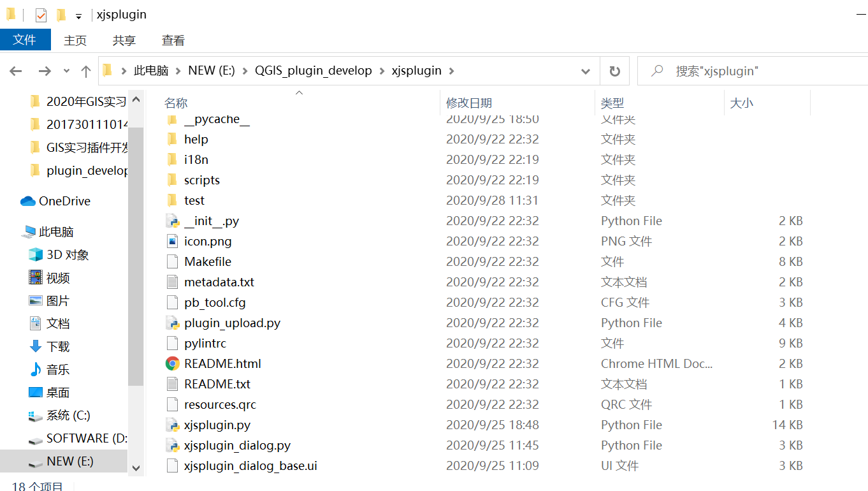The height and width of the screenshot is (491, 868).
Task: Click the file icon of resources.qrc
Action: [x=172, y=405]
